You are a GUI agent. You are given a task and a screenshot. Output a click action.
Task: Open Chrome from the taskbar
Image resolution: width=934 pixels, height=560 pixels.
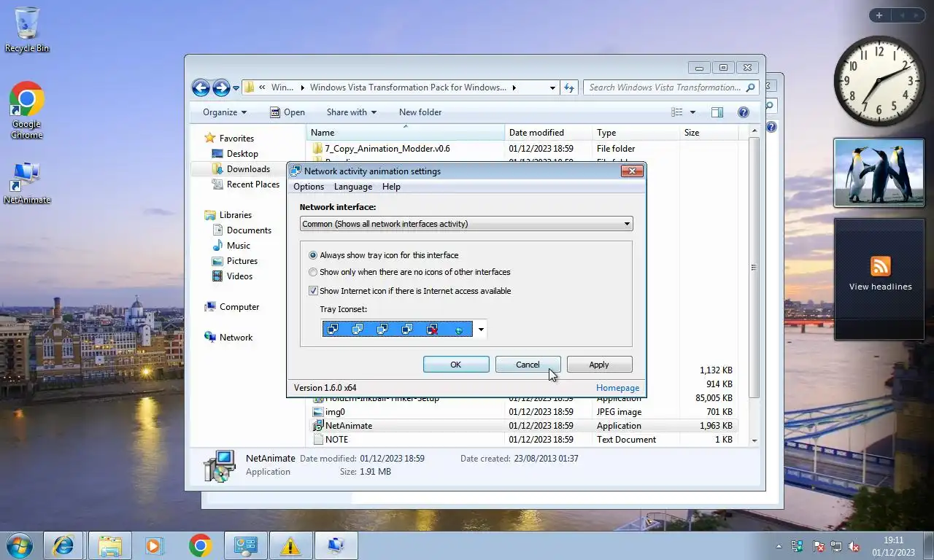(200, 545)
